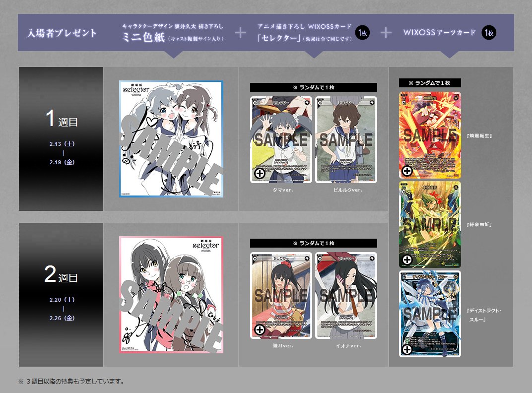Click the zoom plus icon on 紆余曲折 card

(x=407, y=260)
